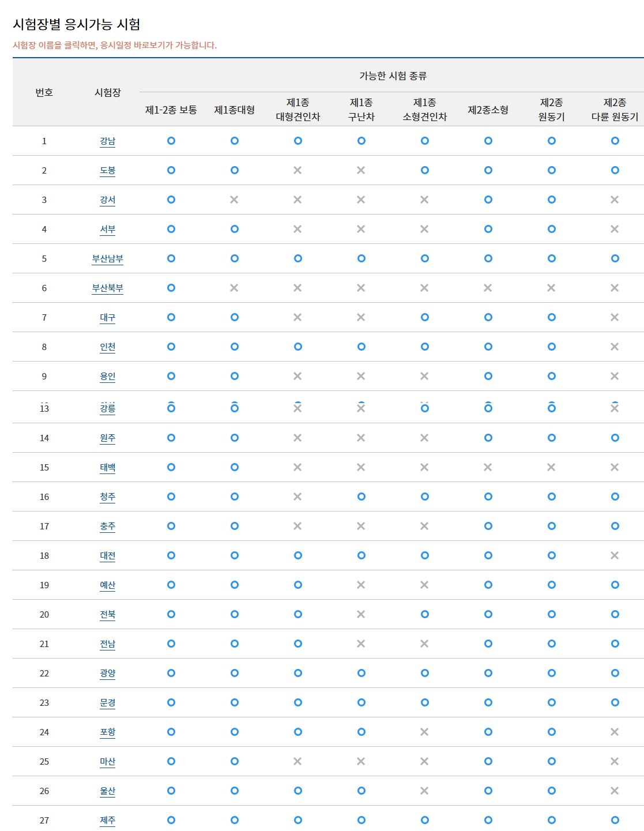Click circle for 청주 제1종 구난차
The width and height of the screenshot is (644, 831).
point(361,497)
